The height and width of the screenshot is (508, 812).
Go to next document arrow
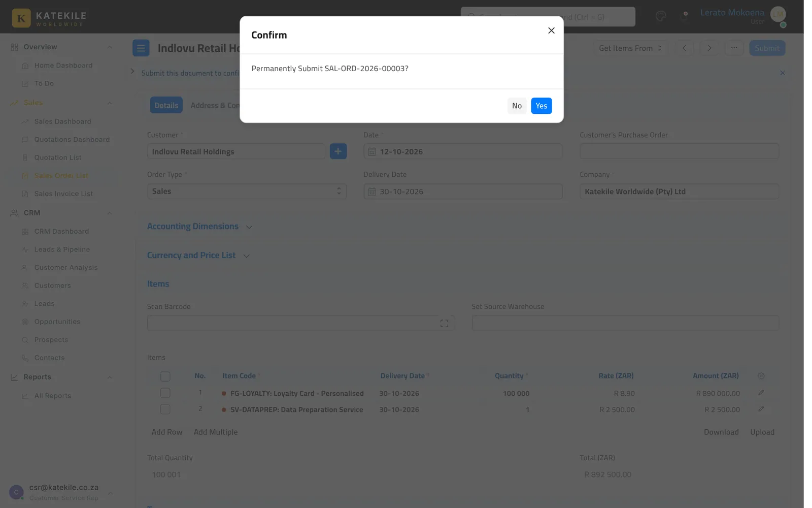(709, 48)
